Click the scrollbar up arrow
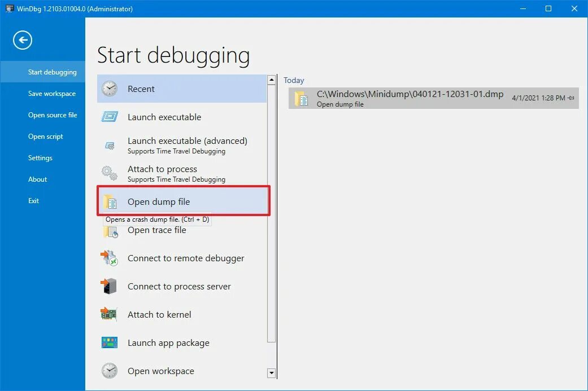Viewport: 588px width, 391px height. (272, 80)
